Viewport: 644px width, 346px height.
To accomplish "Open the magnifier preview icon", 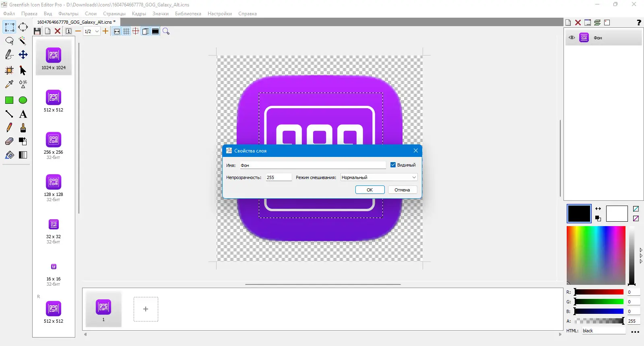I will click(166, 31).
